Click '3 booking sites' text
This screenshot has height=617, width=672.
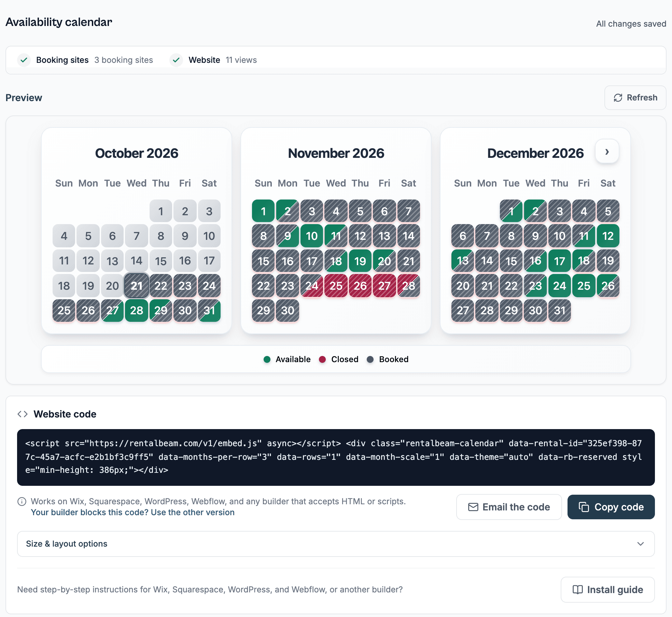click(124, 60)
